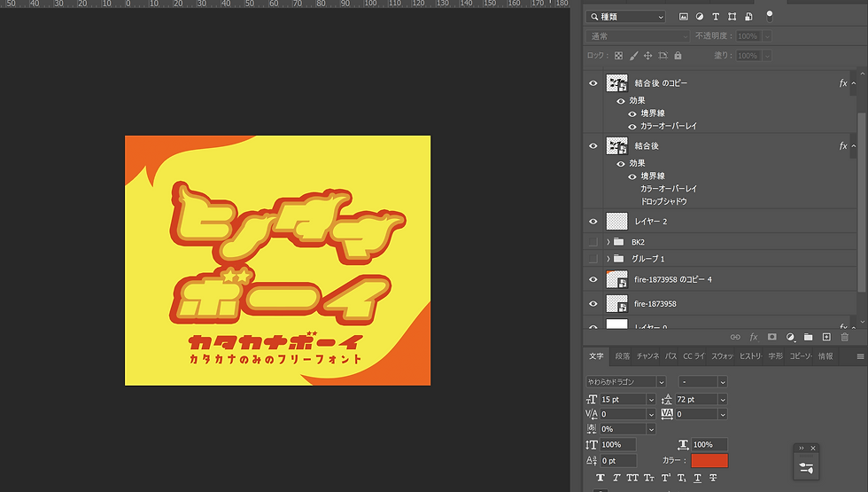Lock artboard nesting icon
Screen dimensions: 868x492
pos(663,55)
